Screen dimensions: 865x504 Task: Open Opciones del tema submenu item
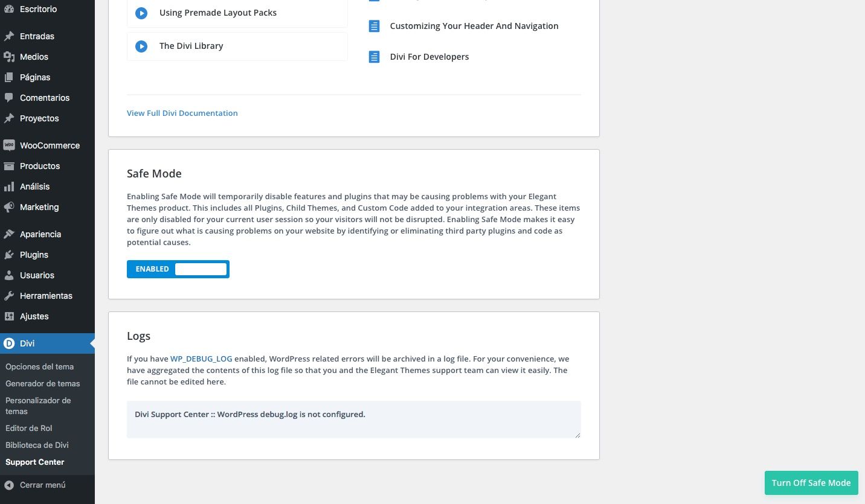pyautogui.click(x=40, y=366)
